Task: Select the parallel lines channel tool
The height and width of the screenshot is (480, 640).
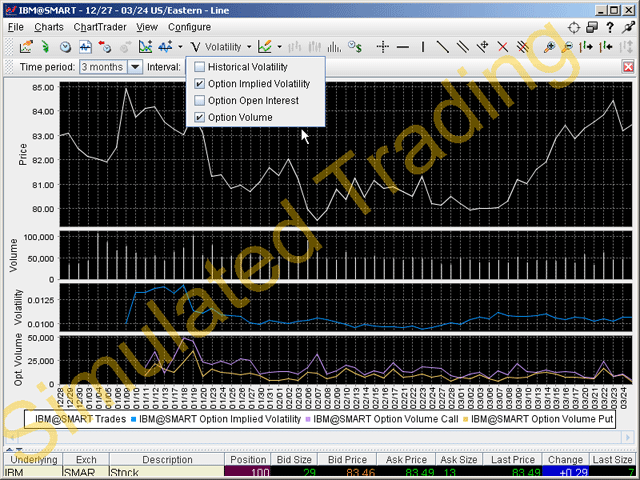Action: 462,47
